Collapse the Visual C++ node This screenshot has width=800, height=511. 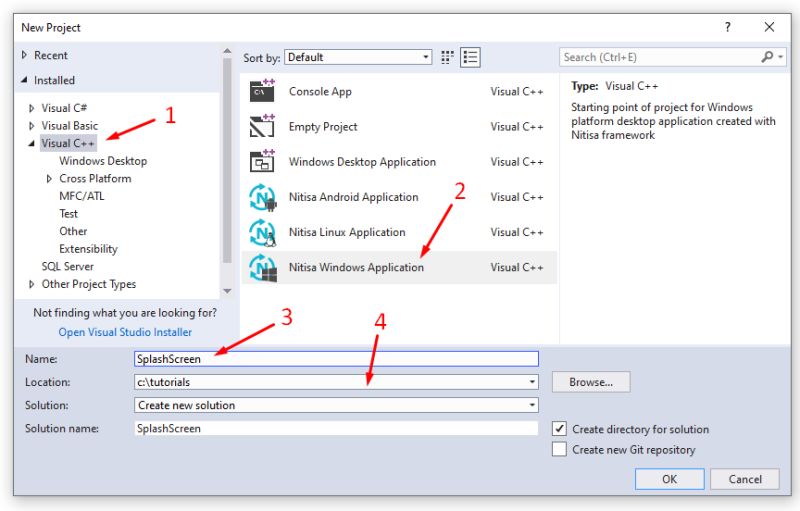click(32, 143)
